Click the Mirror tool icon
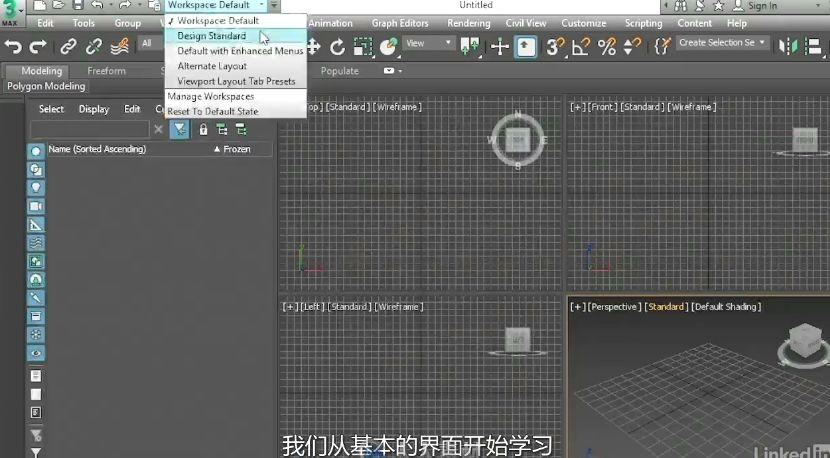This screenshot has width=830, height=458. coord(788,47)
